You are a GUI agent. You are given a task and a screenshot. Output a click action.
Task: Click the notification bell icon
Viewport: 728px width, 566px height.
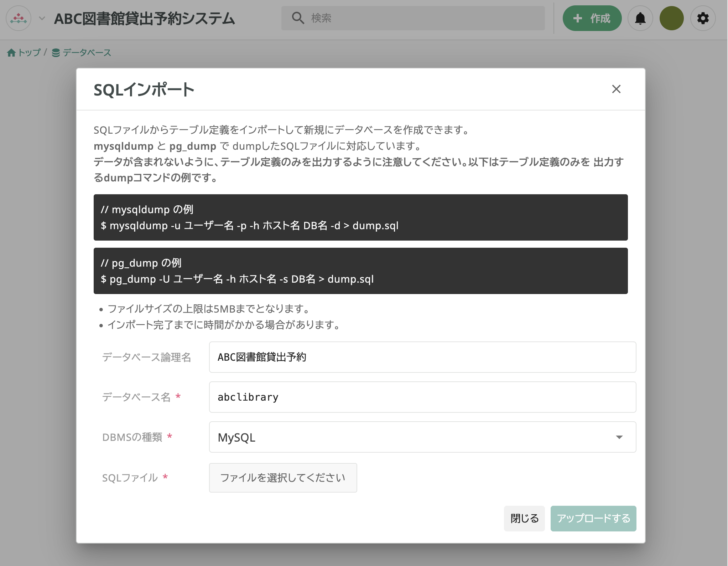tap(640, 18)
